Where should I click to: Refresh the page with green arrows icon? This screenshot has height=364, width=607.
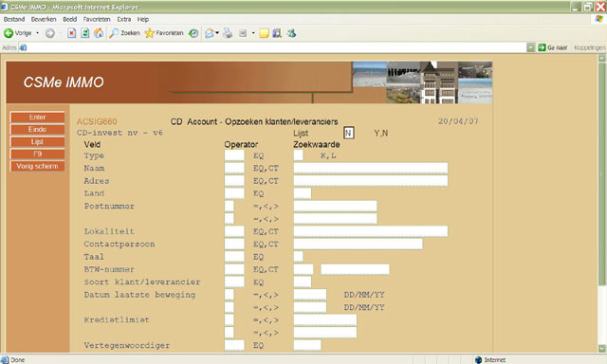tap(85, 33)
